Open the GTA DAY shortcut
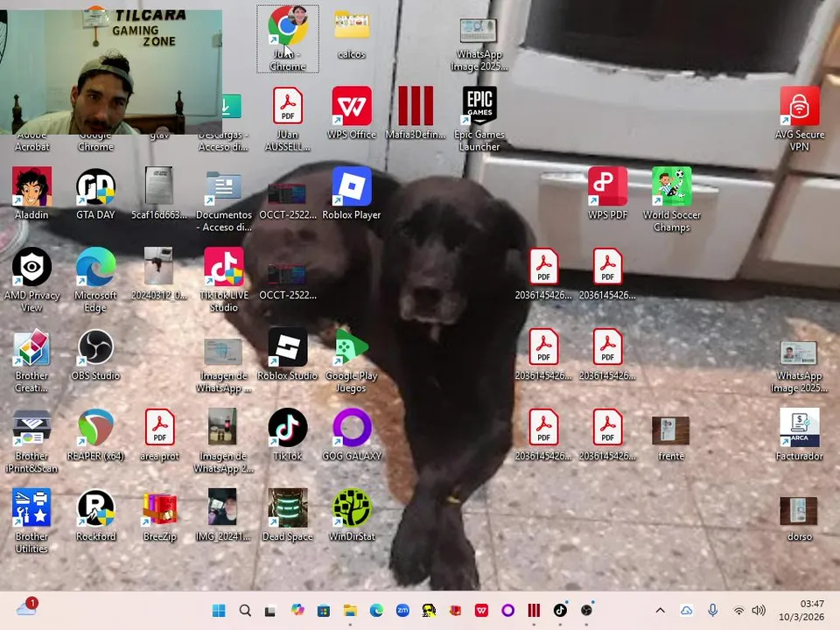 [x=95, y=192]
